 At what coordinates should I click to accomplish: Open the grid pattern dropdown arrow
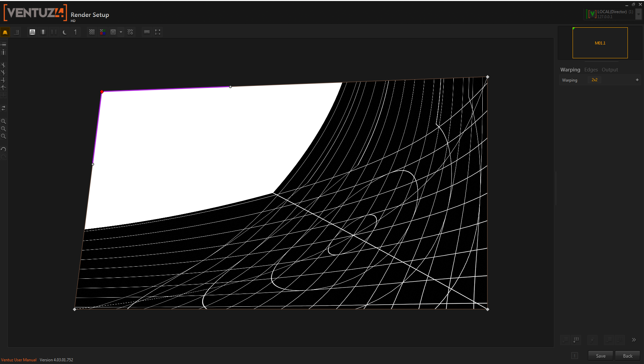click(x=121, y=32)
